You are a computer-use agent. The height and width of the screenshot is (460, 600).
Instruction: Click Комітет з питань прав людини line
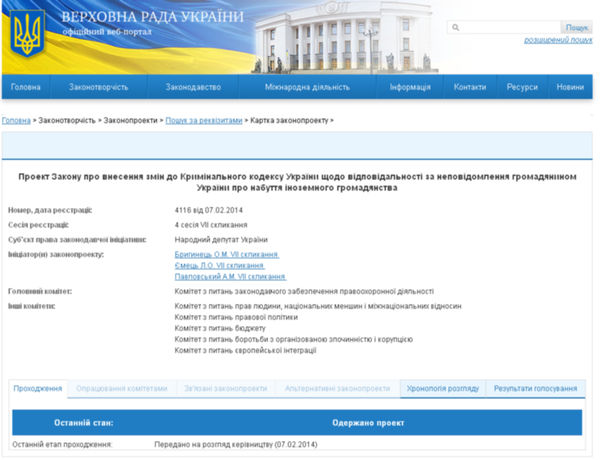[318, 306]
